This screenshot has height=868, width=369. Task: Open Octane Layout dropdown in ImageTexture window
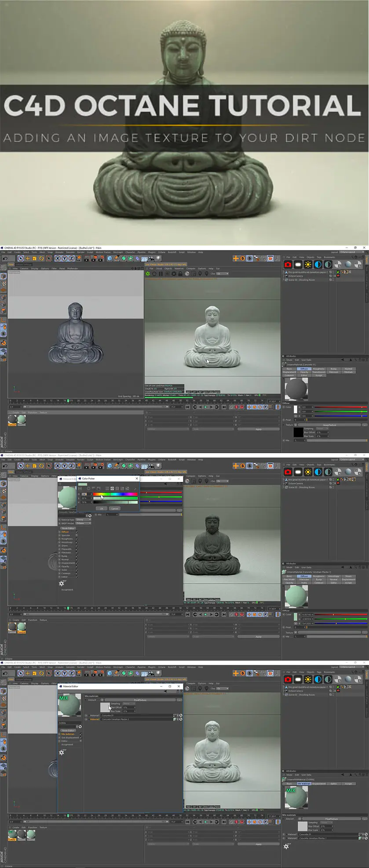tap(352, 252)
